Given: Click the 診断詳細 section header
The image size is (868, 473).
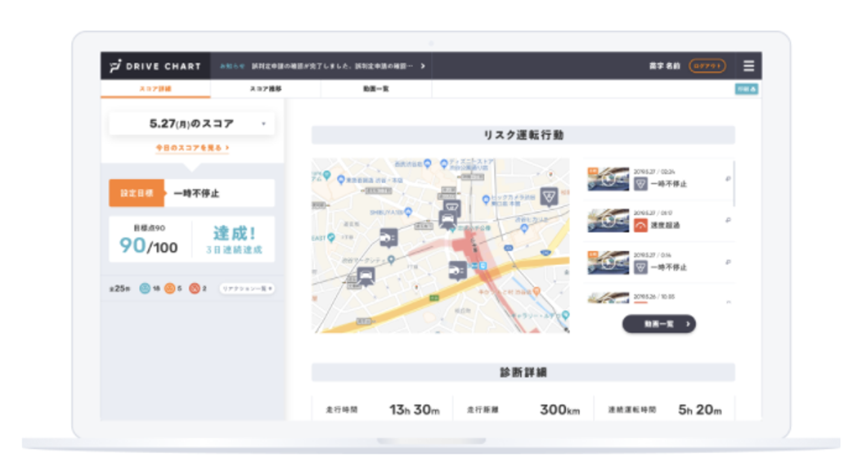Looking at the screenshot, I should coord(523,372).
